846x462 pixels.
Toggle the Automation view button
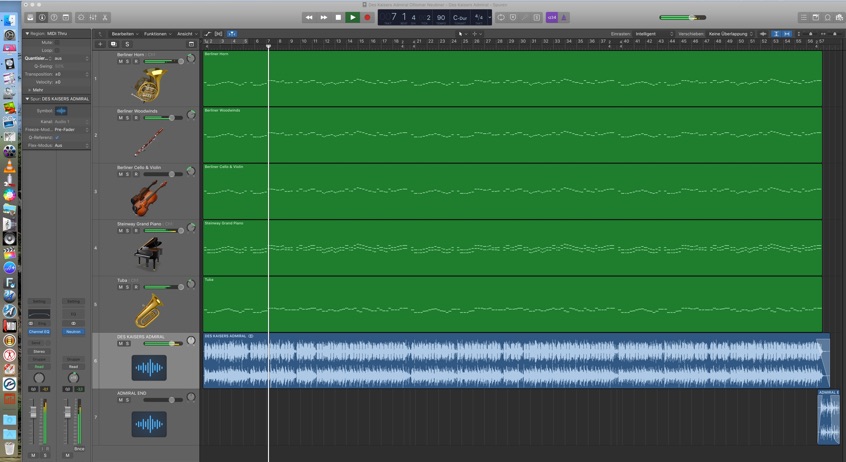pos(208,33)
